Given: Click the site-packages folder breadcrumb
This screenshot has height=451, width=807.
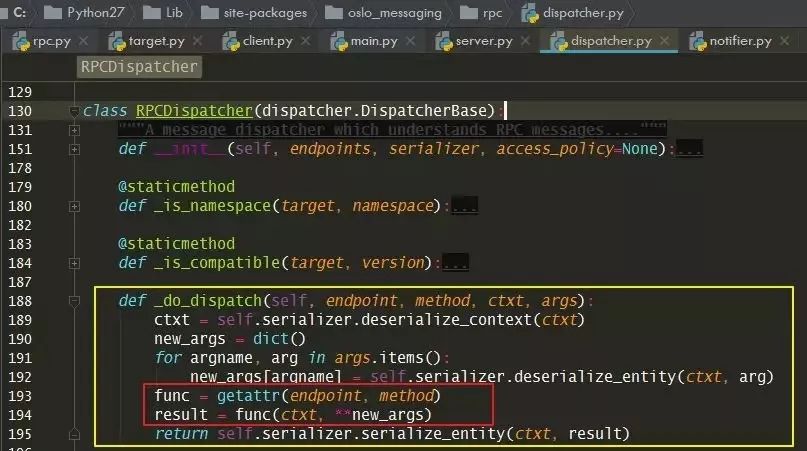Looking at the screenshot, I should point(254,12).
